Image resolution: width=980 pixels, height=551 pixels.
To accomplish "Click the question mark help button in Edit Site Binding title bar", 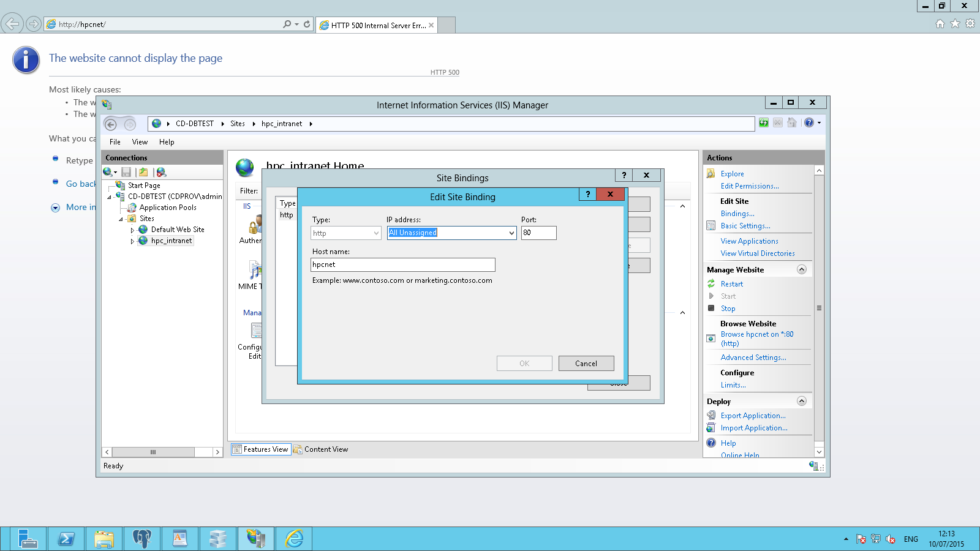I will pyautogui.click(x=587, y=194).
